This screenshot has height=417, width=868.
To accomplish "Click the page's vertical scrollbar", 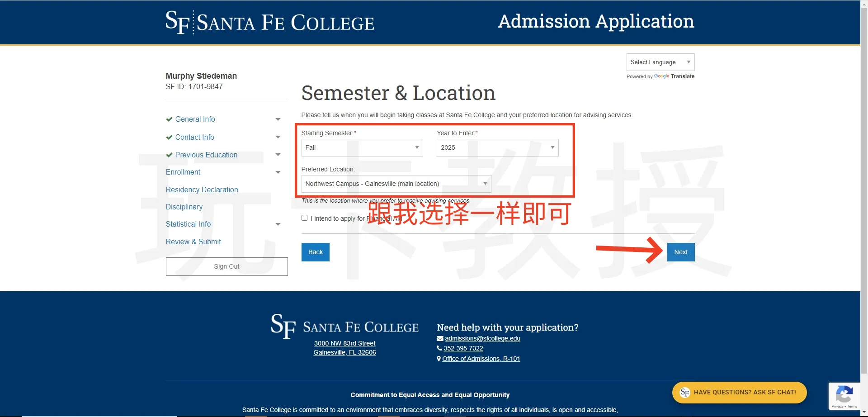I will coord(864,181).
